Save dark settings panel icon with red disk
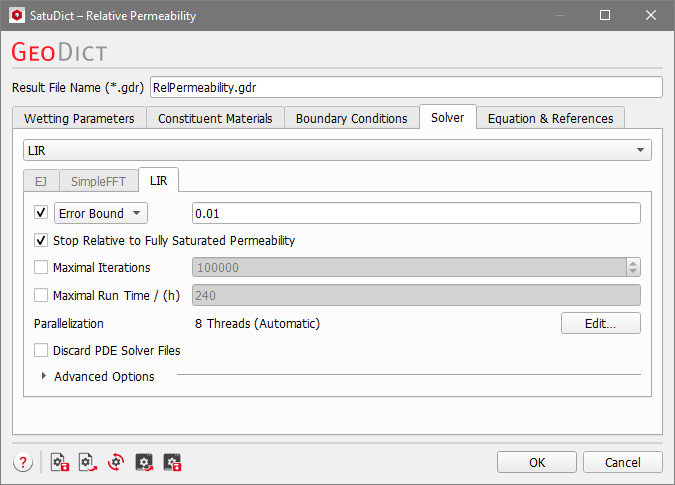This screenshot has height=485, width=675. [x=172, y=463]
